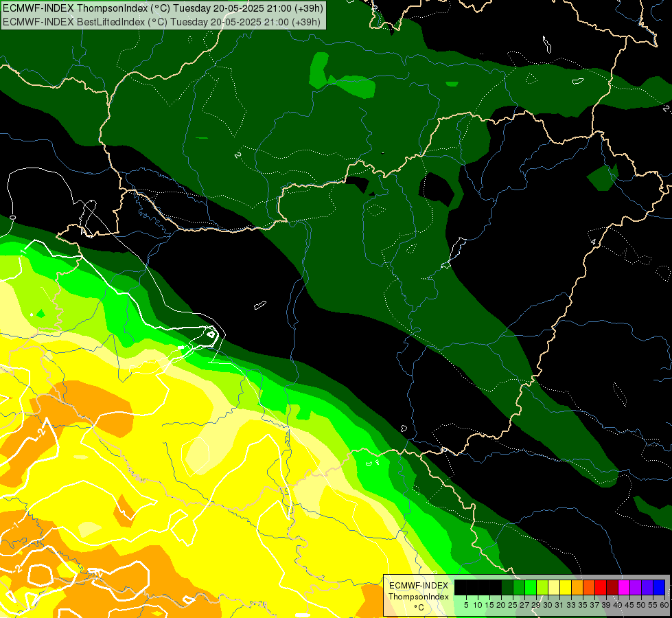Viewport: 672px width, 618px height.
Task: Click the BestLiftedIndex title line at top
Action: (x=161, y=22)
